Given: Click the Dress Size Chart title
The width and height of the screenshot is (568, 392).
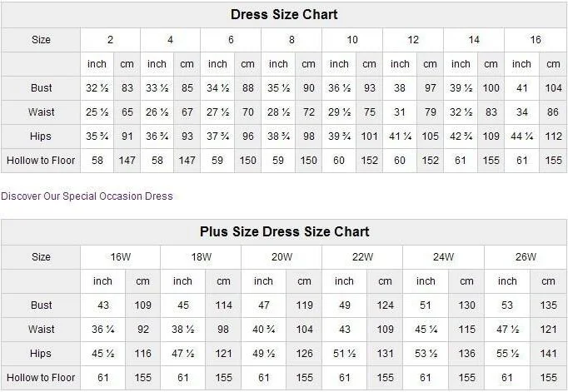Looking at the screenshot, I should (284, 15).
